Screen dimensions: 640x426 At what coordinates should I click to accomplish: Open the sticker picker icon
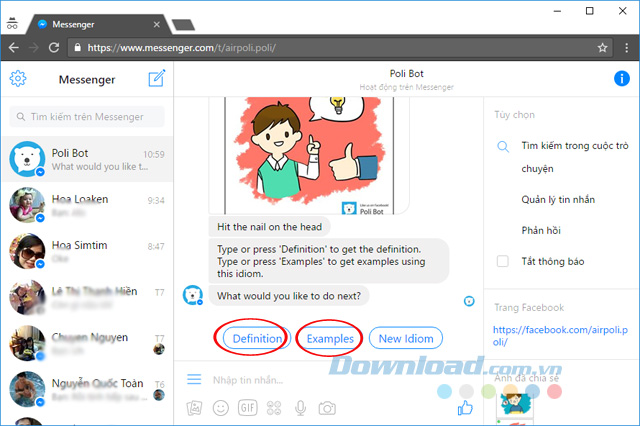[273, 407]
